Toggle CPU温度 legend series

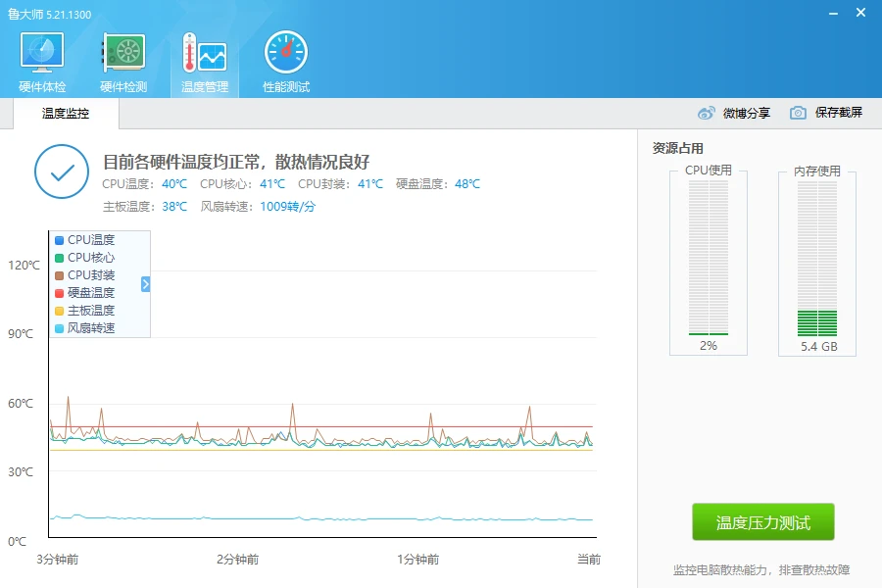click(x=85, y=240)
